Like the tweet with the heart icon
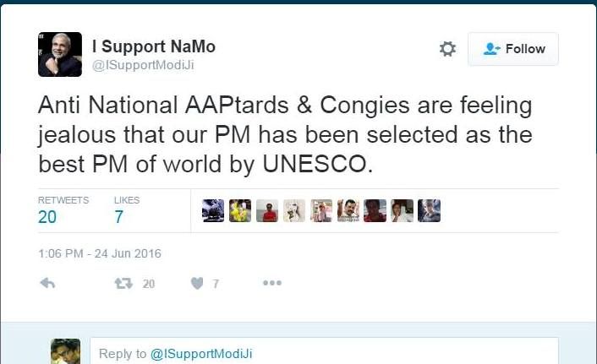Image resolution: width=597 pixels, height=364 pixels. click(x=197, y=284)
